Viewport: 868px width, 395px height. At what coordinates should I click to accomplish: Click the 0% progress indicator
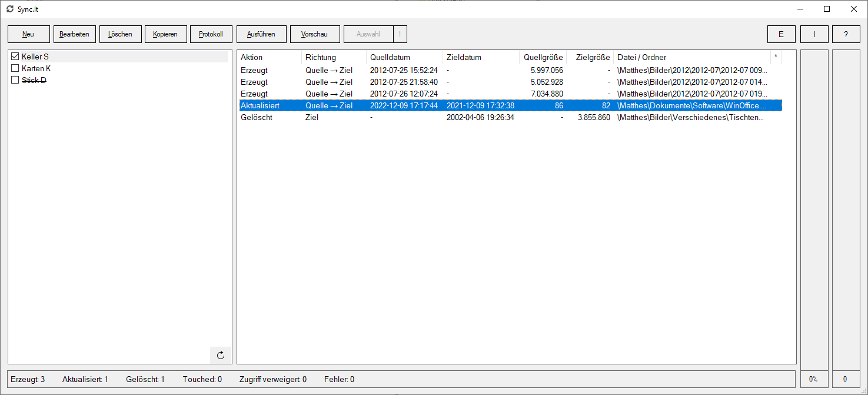pyautogui.click(x=813, y=379)
